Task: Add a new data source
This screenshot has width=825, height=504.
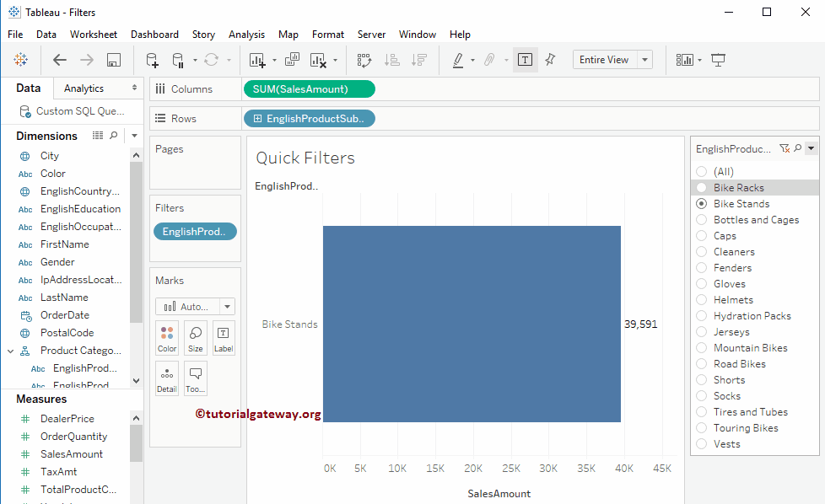Action: [152, 60]
